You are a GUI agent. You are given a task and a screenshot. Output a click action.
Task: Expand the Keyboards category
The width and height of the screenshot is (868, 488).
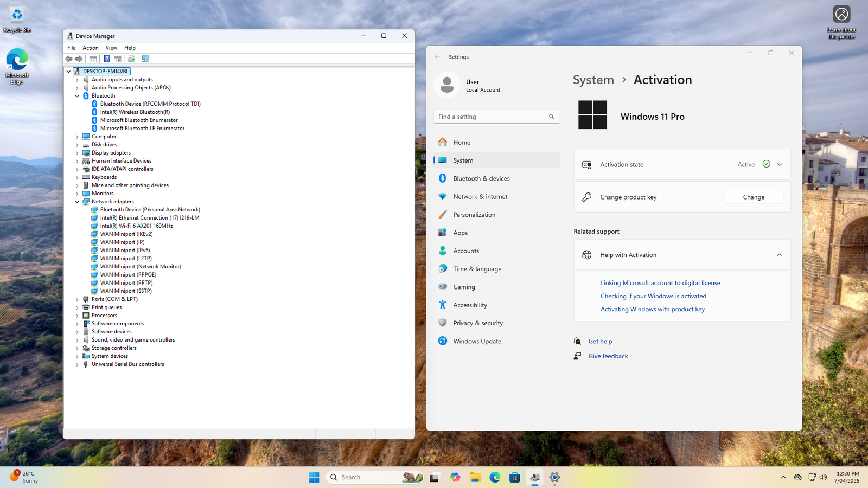coord(77,177)
